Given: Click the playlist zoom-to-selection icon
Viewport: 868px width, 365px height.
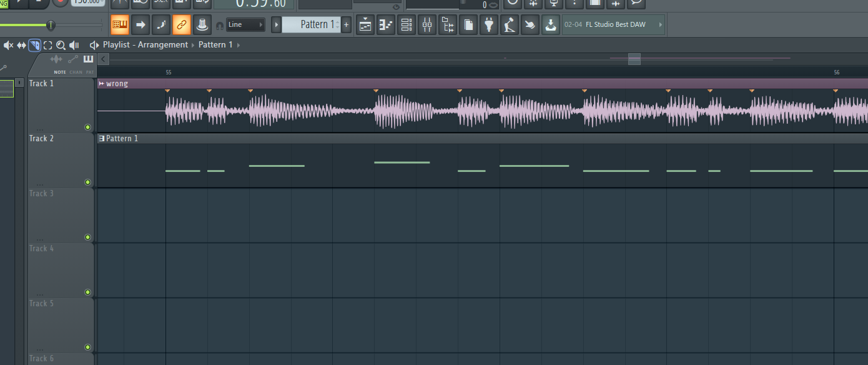Looking at the screenshot, I should [47, 45].
